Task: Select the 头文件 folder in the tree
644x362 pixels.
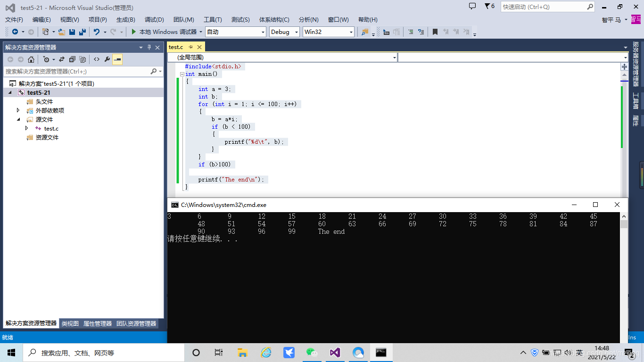Action: pos(44,101)
